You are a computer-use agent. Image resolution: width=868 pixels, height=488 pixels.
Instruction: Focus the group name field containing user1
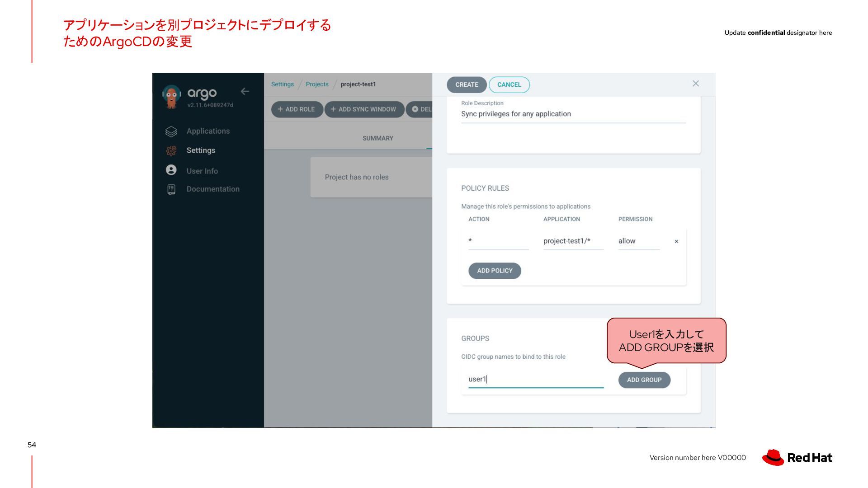pyautogui.click(x=536, y=380)
